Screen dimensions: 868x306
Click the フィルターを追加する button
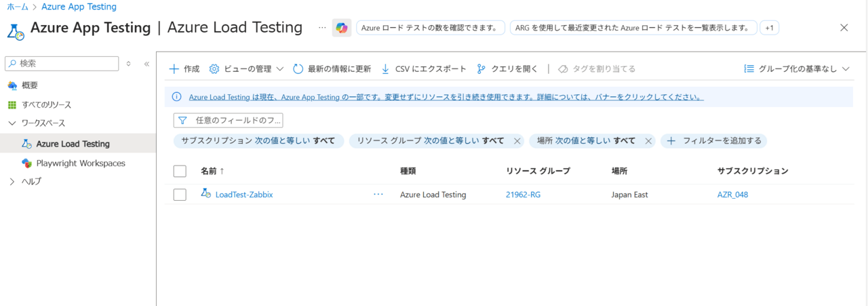click(x=714, y=141)
